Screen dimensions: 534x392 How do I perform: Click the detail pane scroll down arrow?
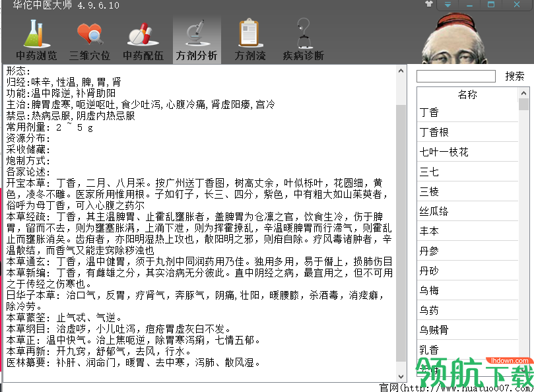coord(401,376)
